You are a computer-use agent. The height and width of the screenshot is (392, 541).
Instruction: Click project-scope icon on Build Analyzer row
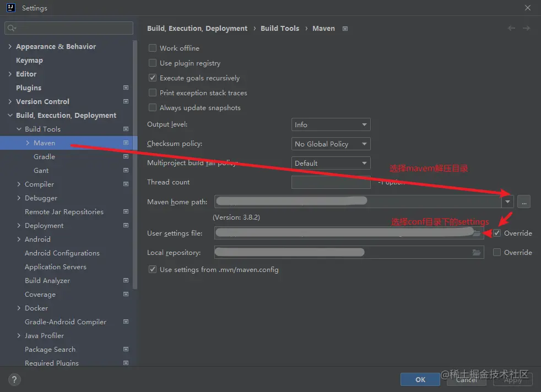click(126, 281)
